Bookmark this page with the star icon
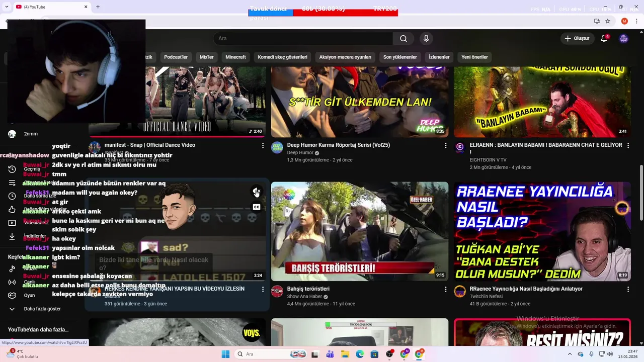This screenshot has width=644, height=362. (x=608, y=21)
